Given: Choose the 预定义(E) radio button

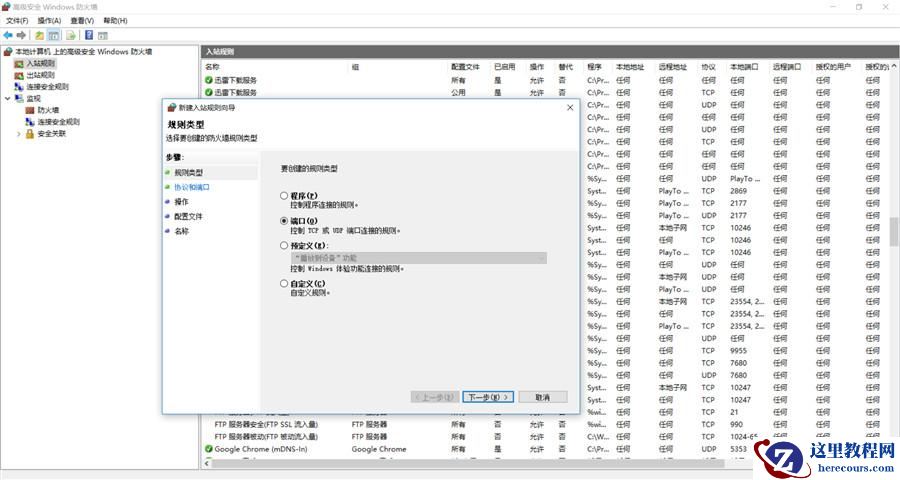Looking at the screenshot, I should coord(285,245).
